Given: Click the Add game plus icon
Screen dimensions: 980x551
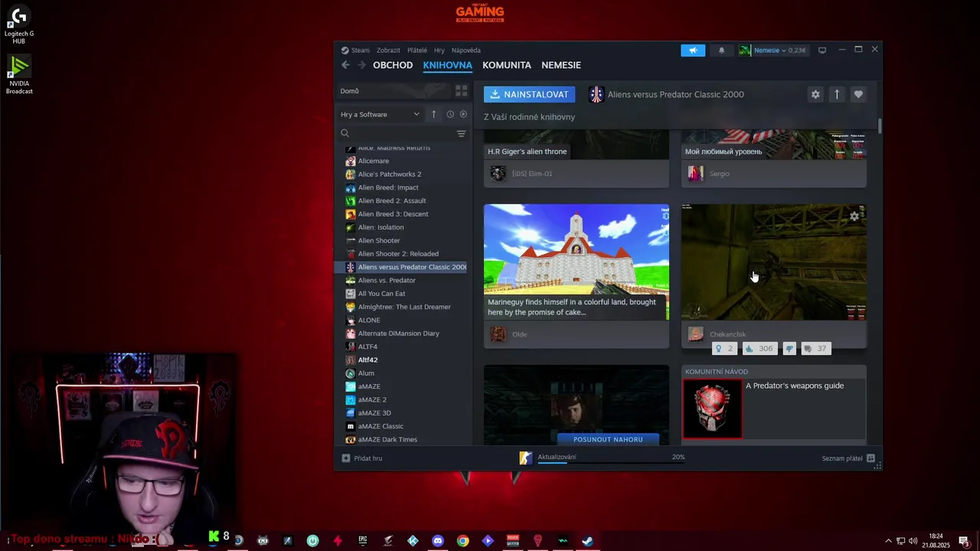Looking at the screenshot, I should tap(346, 458).
